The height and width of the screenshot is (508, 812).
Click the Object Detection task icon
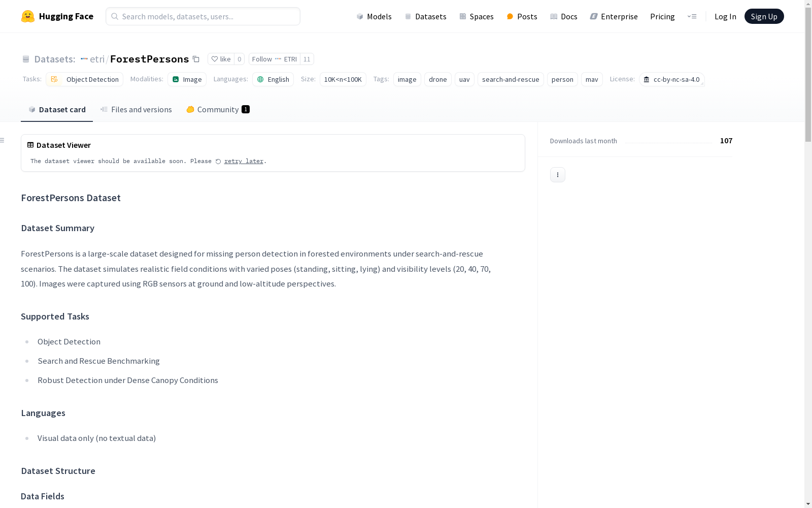pos(54,79)
